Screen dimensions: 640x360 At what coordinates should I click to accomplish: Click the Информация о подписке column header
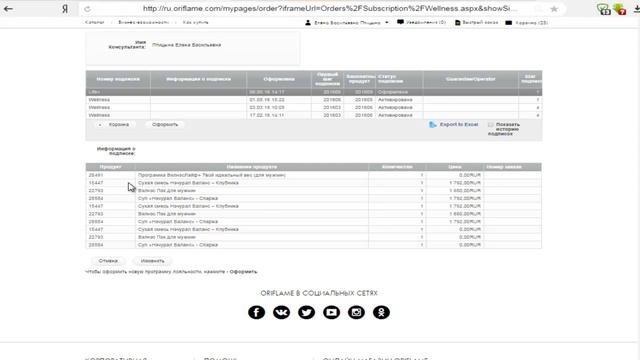198,79
